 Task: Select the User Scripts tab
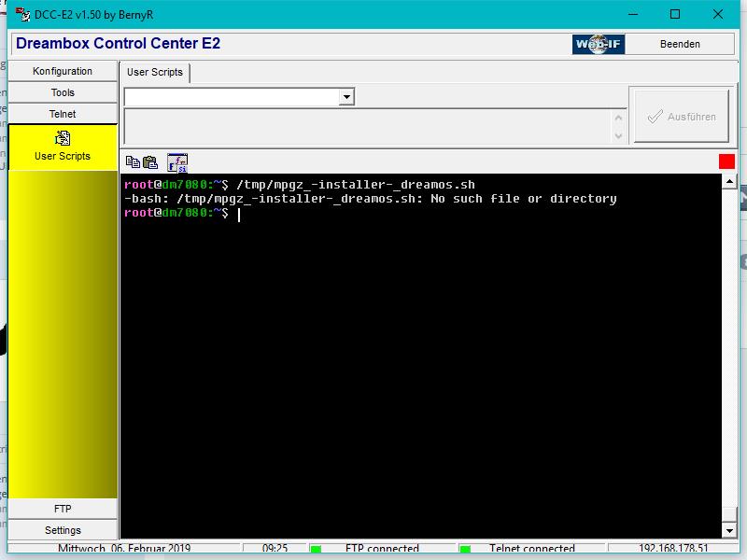[156, 72]
